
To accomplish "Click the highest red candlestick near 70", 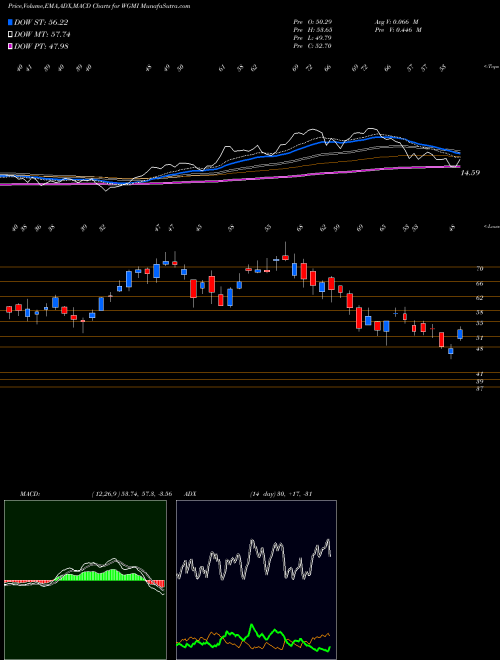I will click(x=285, y=257).
